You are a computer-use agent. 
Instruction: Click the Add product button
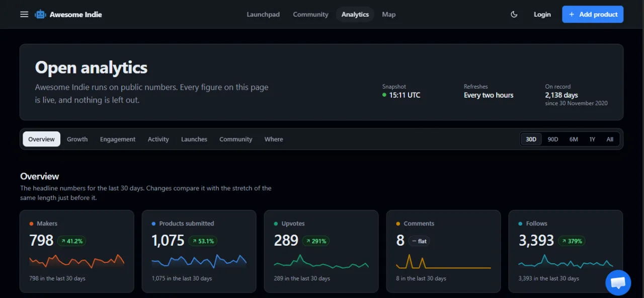click(593, 15)
